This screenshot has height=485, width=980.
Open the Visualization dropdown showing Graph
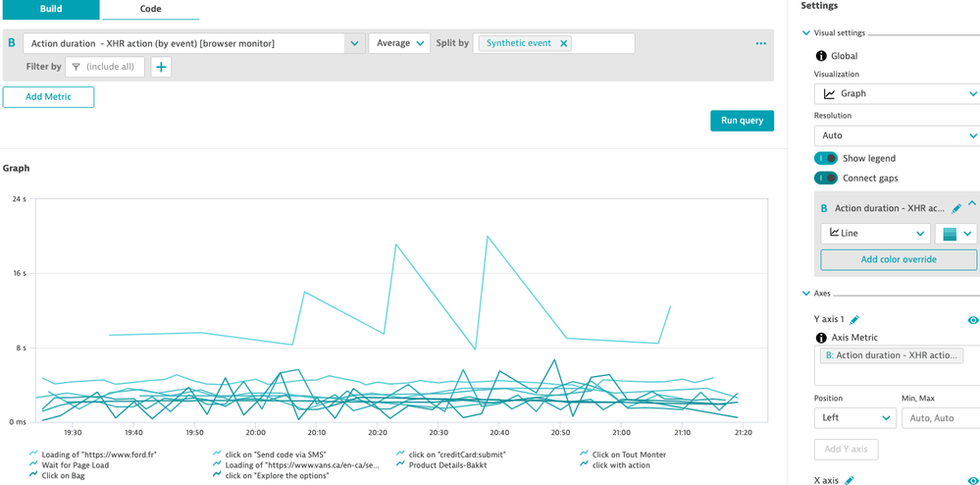(896, 94)
